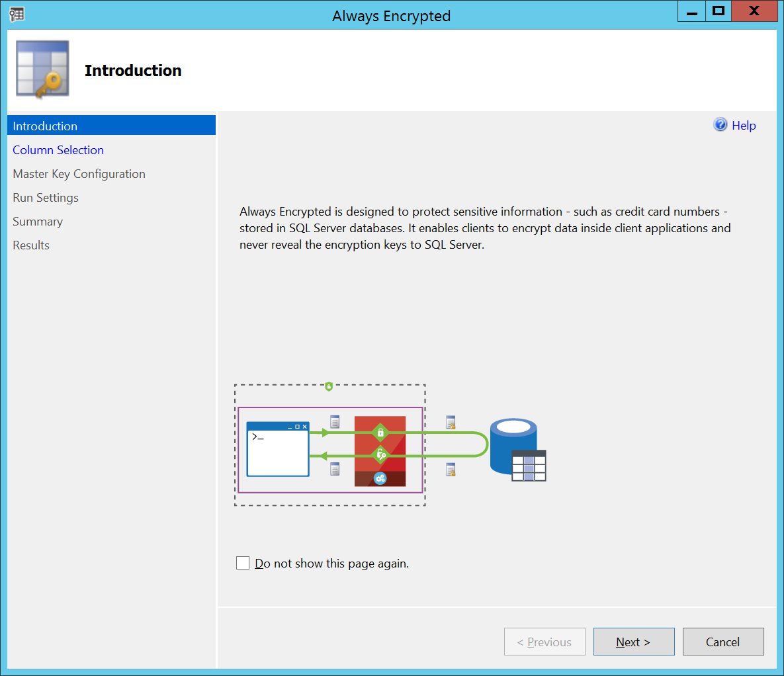Click the wizard window system menu icon
This screenshot has height=676, width=784.
tap(17, 15)
